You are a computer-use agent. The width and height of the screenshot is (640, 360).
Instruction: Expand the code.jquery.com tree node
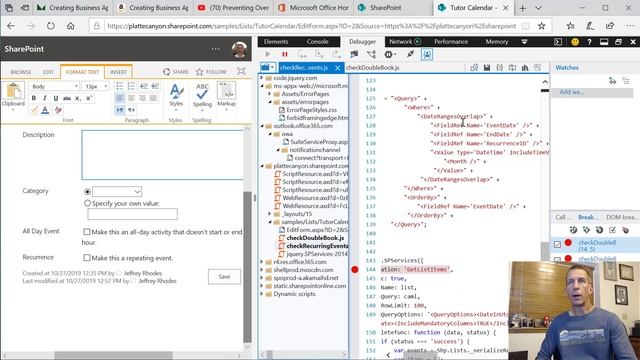pos(262,78)
